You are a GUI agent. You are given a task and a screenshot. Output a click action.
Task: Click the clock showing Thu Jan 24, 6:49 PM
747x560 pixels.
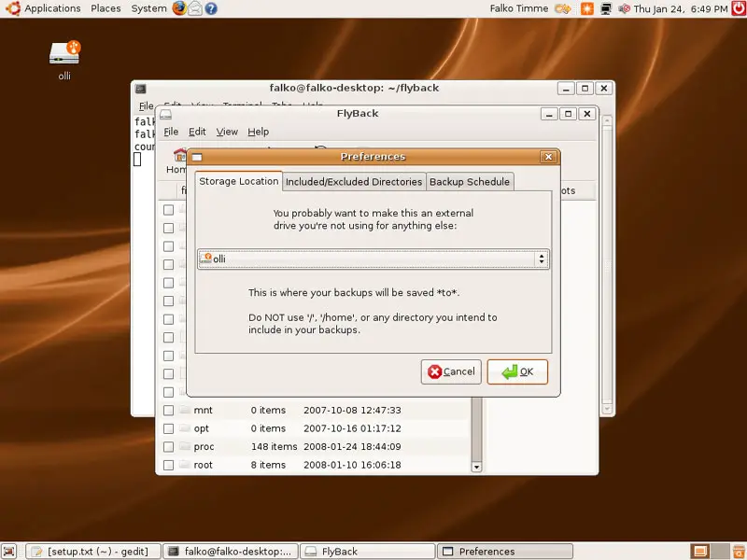tap(681, 8)
